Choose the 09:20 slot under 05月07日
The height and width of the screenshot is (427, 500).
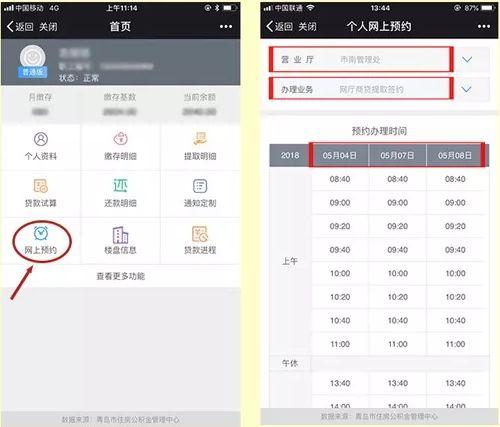[397, 226]
